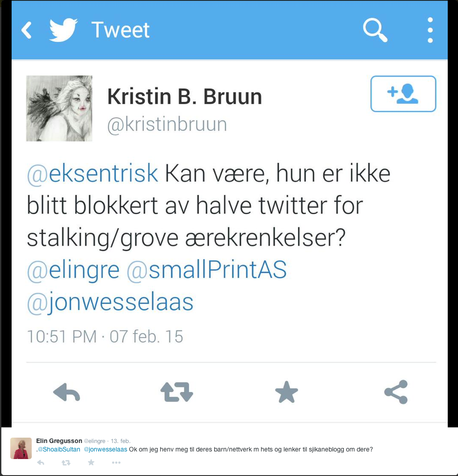Tap the back arrow in Tweet header

26,30
